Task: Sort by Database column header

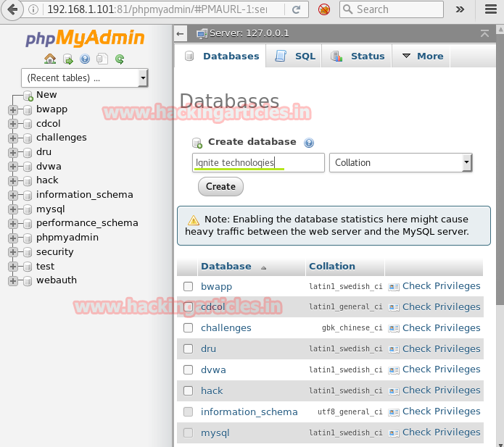Action: click(x=226, y=266)
